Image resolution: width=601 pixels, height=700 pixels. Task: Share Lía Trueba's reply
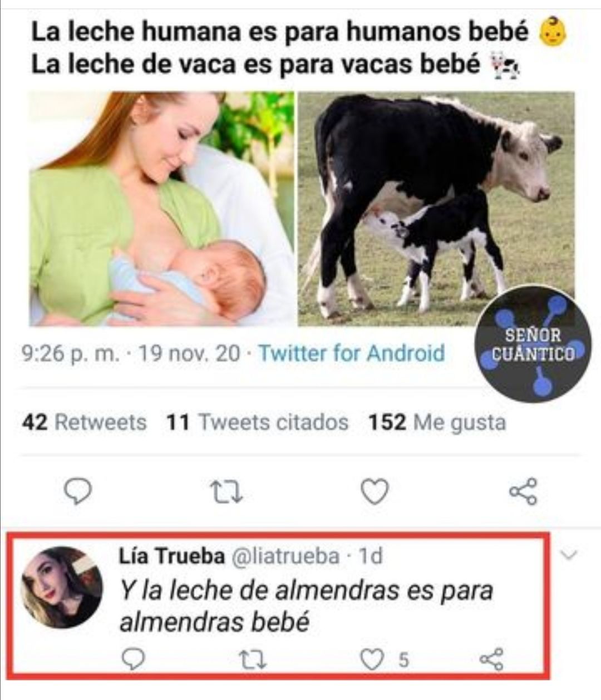tap(491, 659)
